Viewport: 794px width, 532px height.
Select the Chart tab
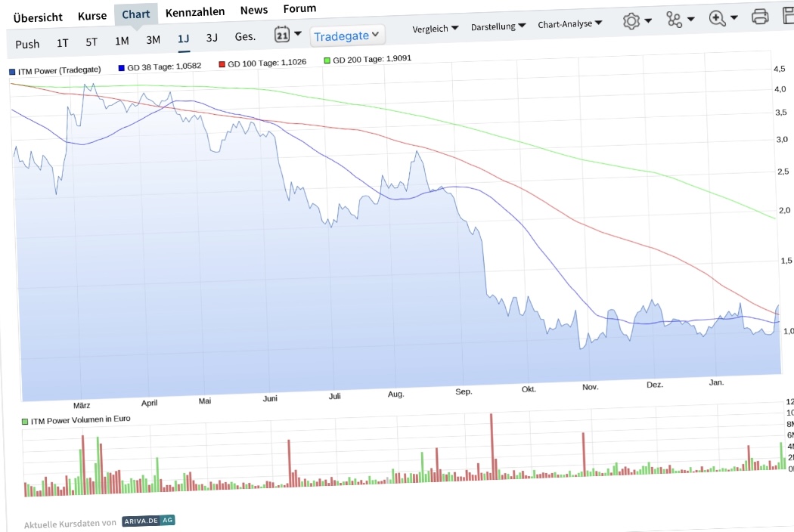point(135,14)
